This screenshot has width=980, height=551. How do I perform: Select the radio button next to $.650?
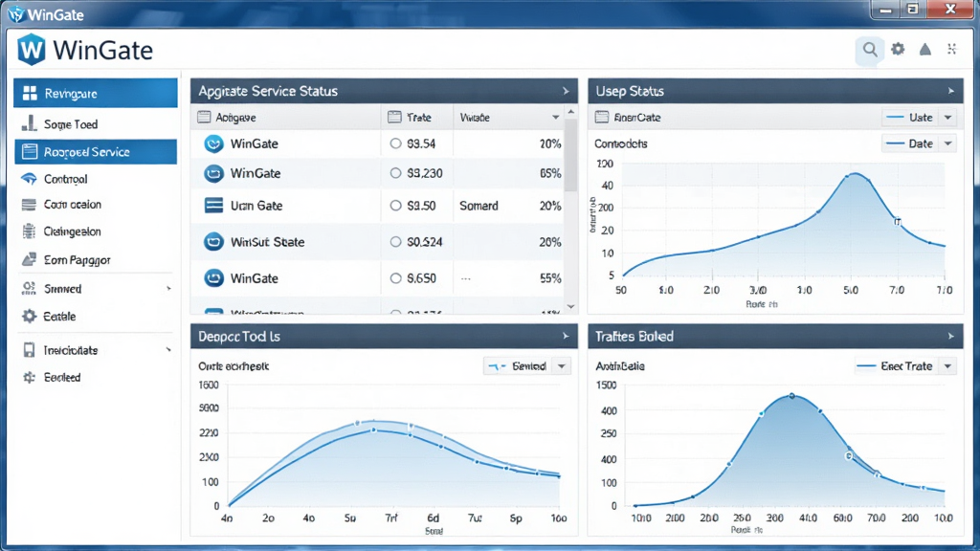tap(395, 278)
